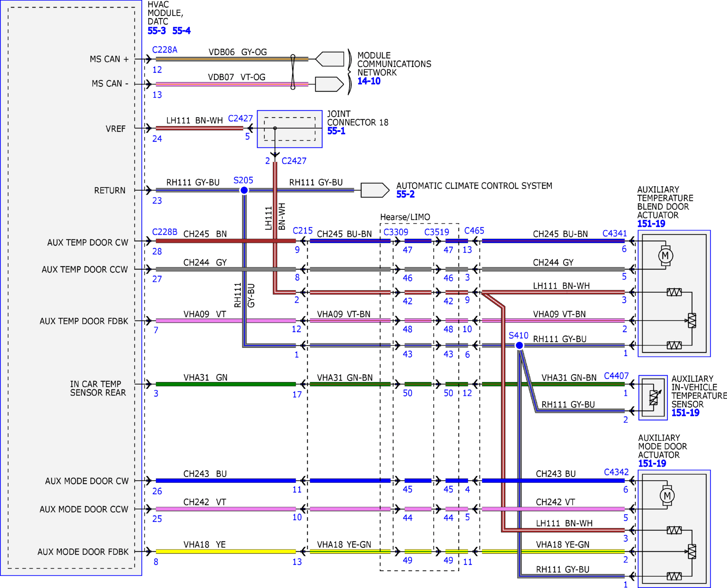Follow the 14-10 Module Communications Network link

pos(369,81)
